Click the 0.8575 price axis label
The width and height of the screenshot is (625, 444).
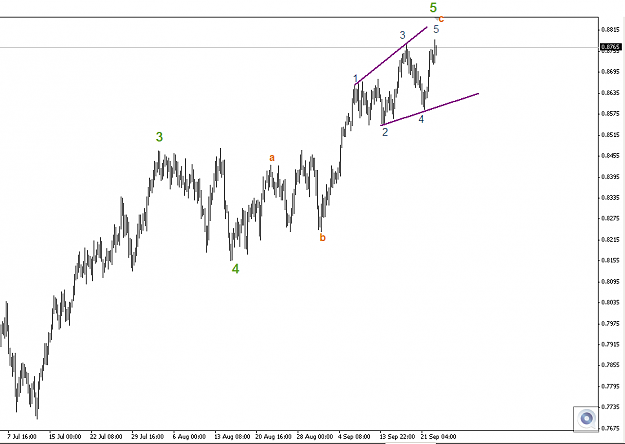[610, 114]
